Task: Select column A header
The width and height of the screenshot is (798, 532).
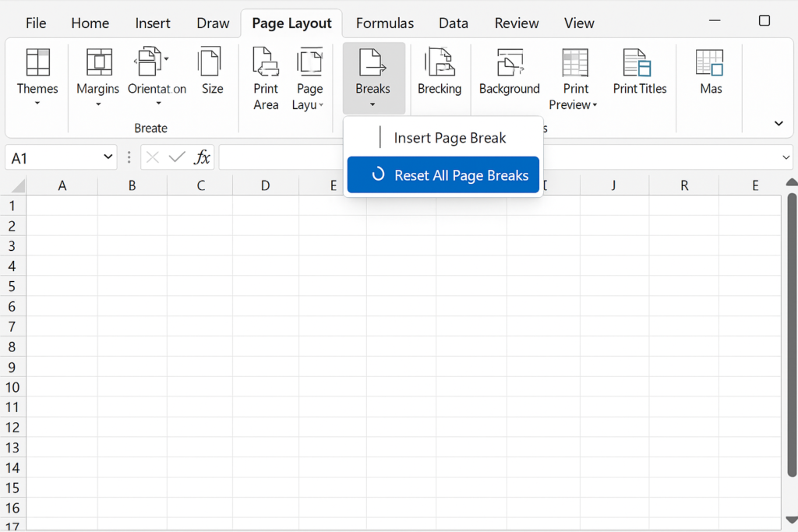Action: 62,185
